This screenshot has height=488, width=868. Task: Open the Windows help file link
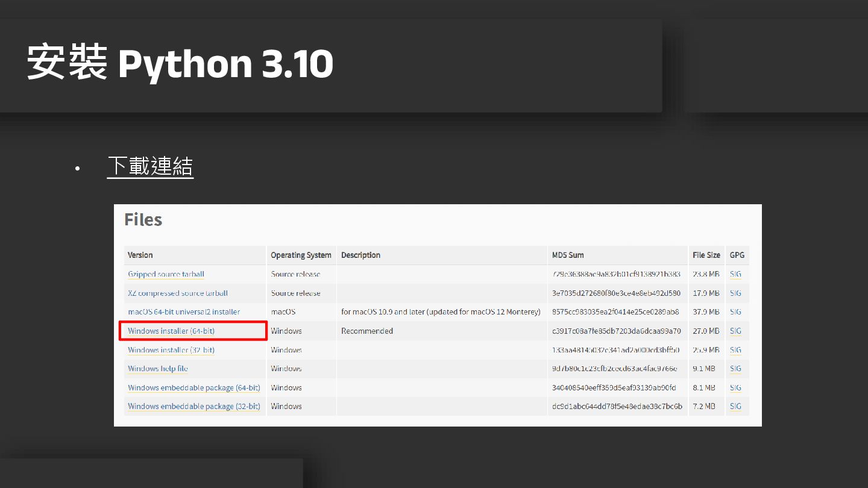pyautogui.click(x=158, y=369)
